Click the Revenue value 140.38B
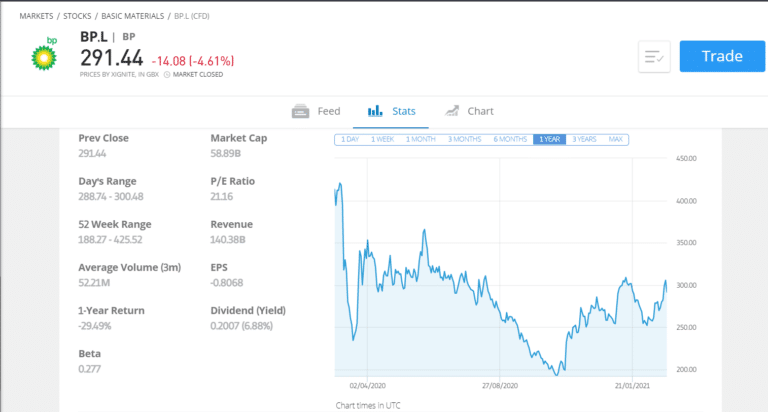This screenshot has height=412, width=768. 228,240
